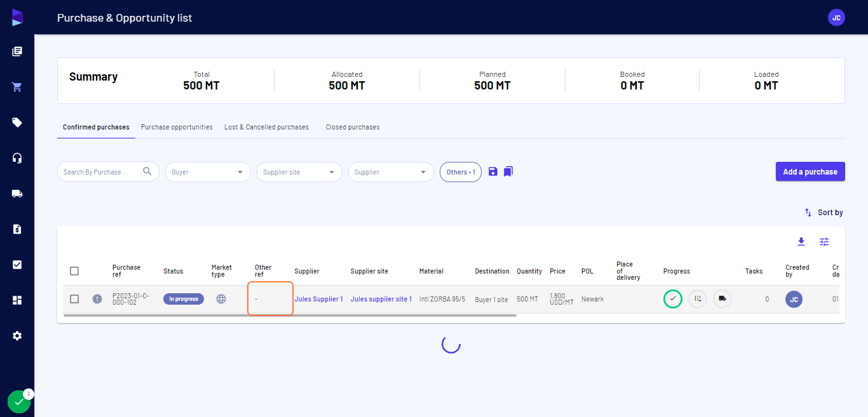Click the alert badge icon on P2023-01-0-000-102
868x417 pixels.
coord(97,299)
